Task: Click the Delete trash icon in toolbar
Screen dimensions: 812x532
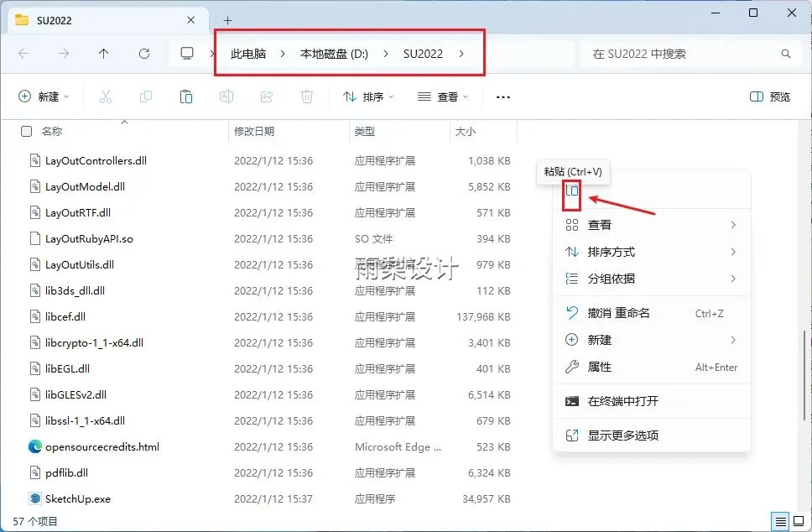Action: coord(306,96)
